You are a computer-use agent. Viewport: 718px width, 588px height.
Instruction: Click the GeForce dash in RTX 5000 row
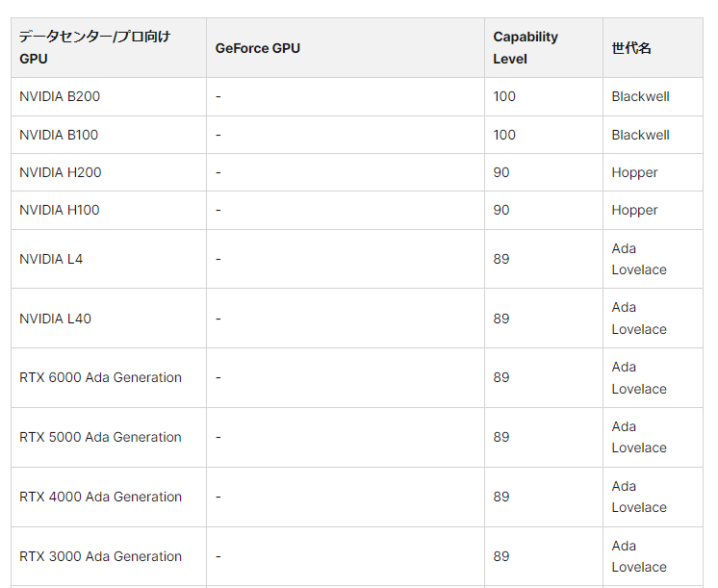[218, 437]
